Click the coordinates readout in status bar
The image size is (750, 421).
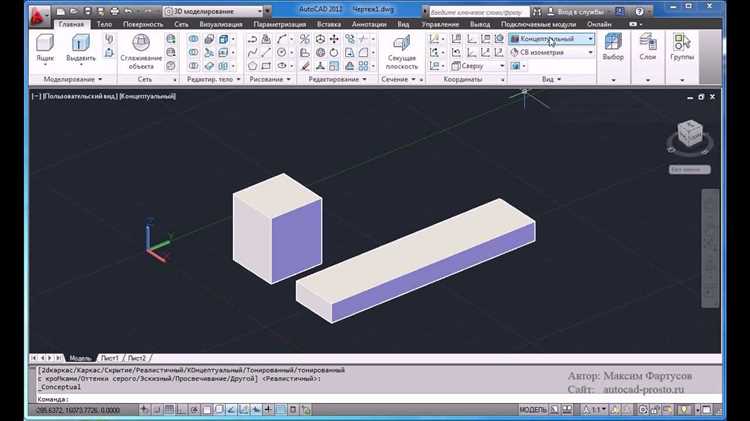tap(77, 410)
